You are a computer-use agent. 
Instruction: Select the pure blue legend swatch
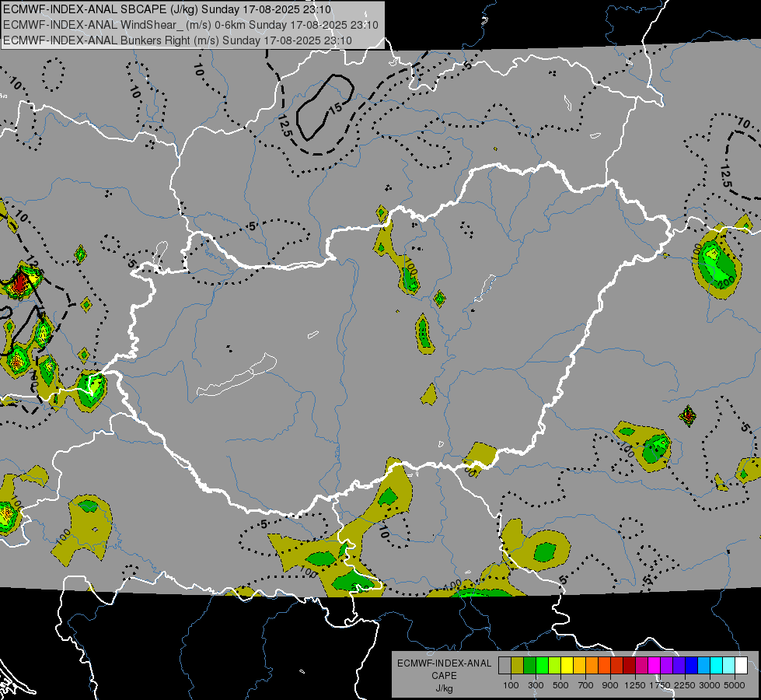[692, 666]
